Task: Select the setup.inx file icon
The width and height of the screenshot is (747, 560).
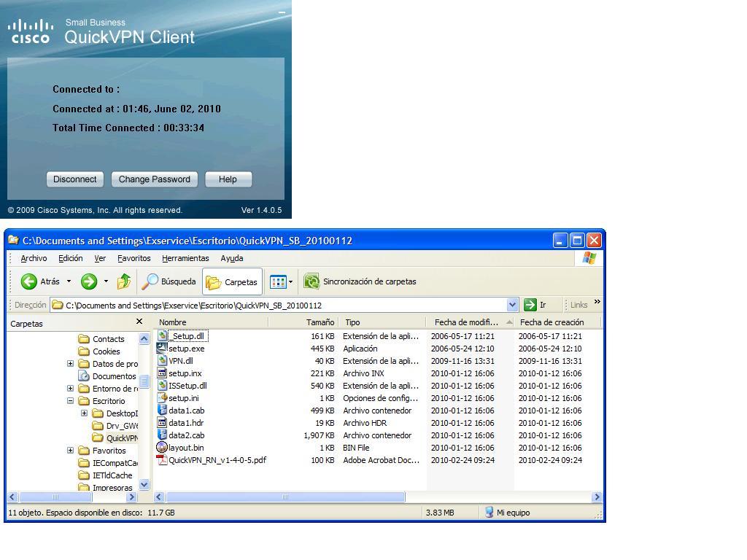Action: coord(162,373)
